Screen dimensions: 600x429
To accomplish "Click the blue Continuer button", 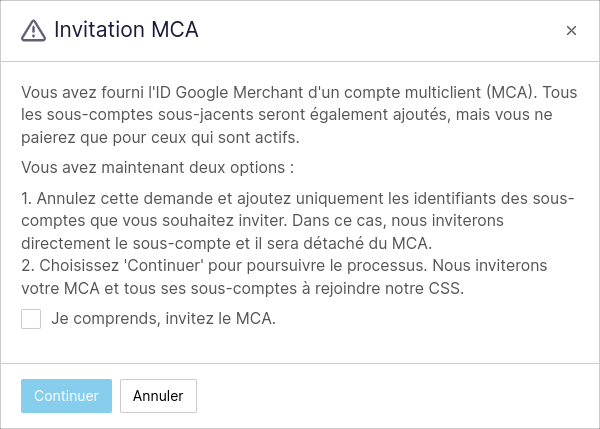I will point(67,396).
